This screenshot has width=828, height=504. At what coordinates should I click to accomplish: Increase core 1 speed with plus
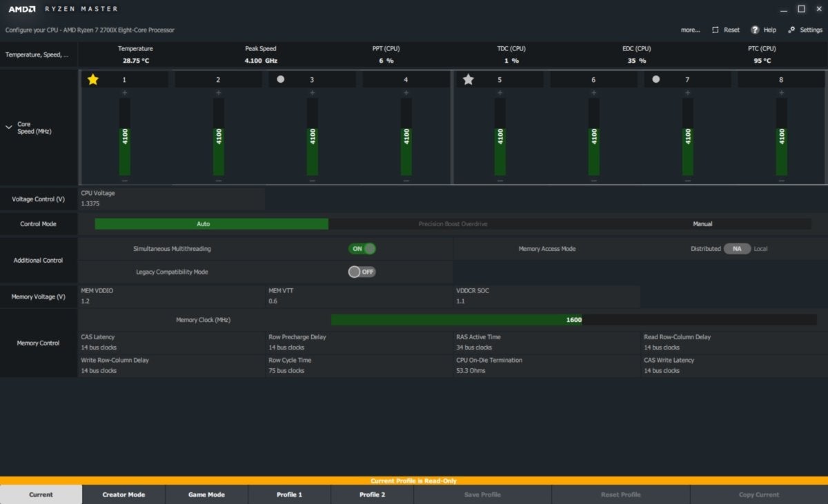(125, 92)
